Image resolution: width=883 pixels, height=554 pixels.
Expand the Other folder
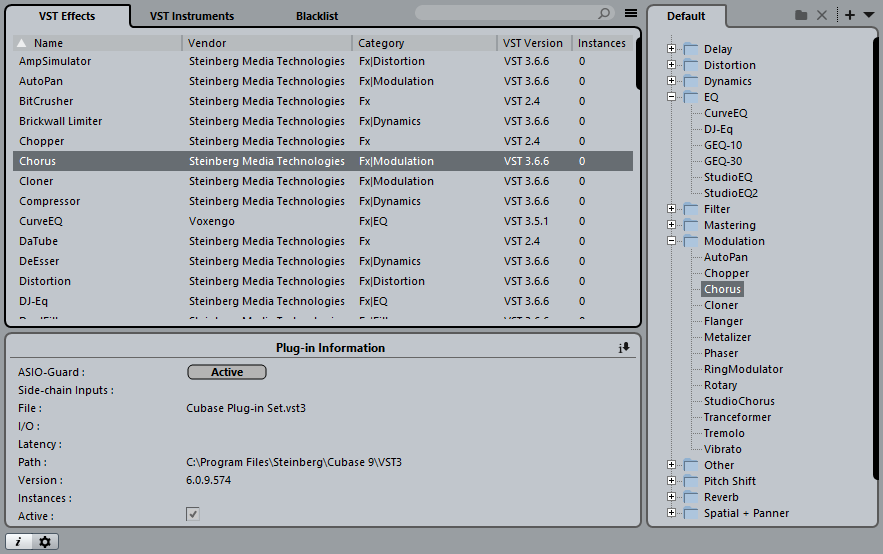coord(671,465)
